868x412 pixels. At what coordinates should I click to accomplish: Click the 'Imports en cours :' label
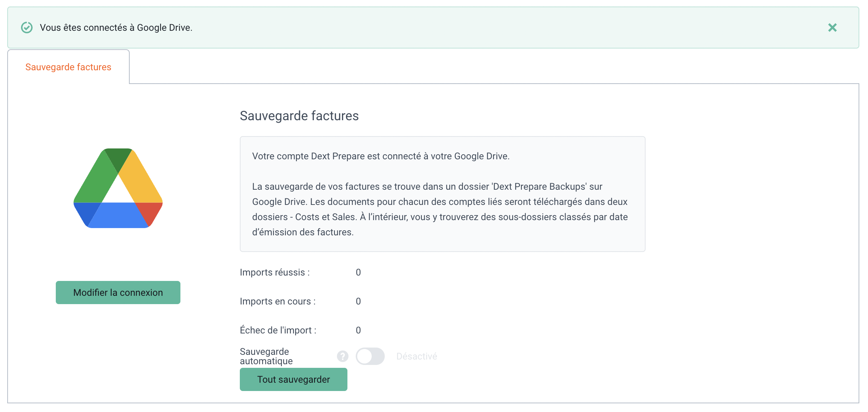[x=277, y=301]
